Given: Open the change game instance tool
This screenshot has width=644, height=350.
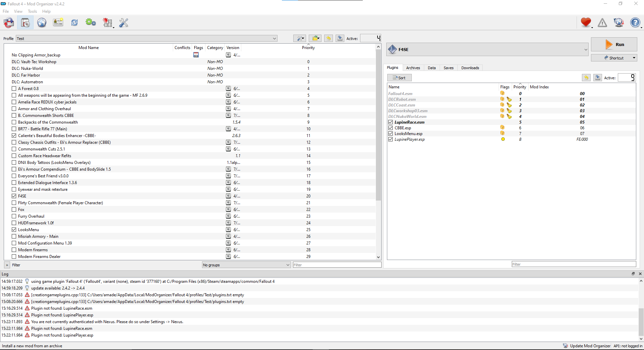Looking at the screenshot, I should [x=9, y=23].
